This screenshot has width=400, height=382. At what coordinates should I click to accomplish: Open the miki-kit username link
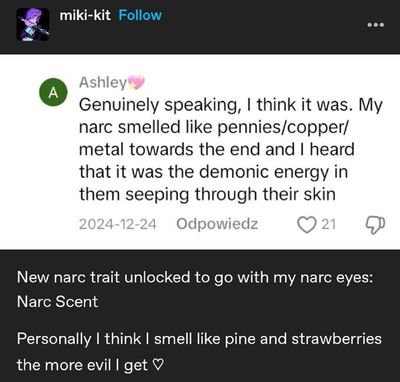85,15
